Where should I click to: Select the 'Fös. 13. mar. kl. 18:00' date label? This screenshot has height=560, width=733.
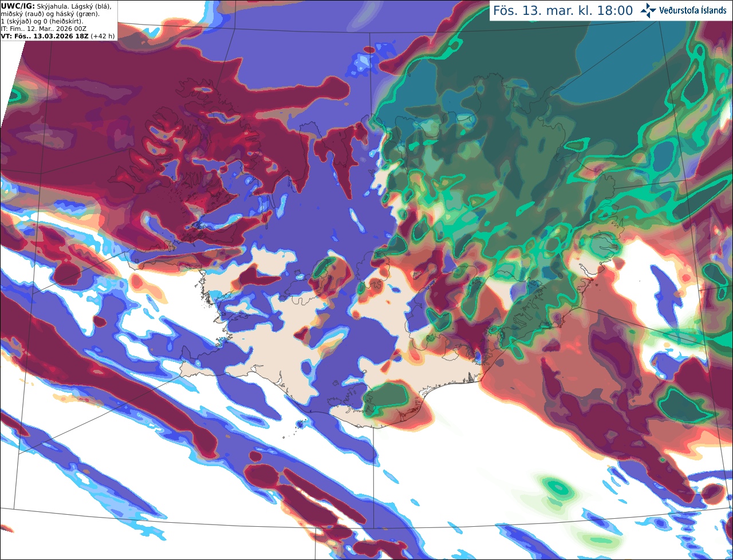pyautogui.click(x=563, y=10)
